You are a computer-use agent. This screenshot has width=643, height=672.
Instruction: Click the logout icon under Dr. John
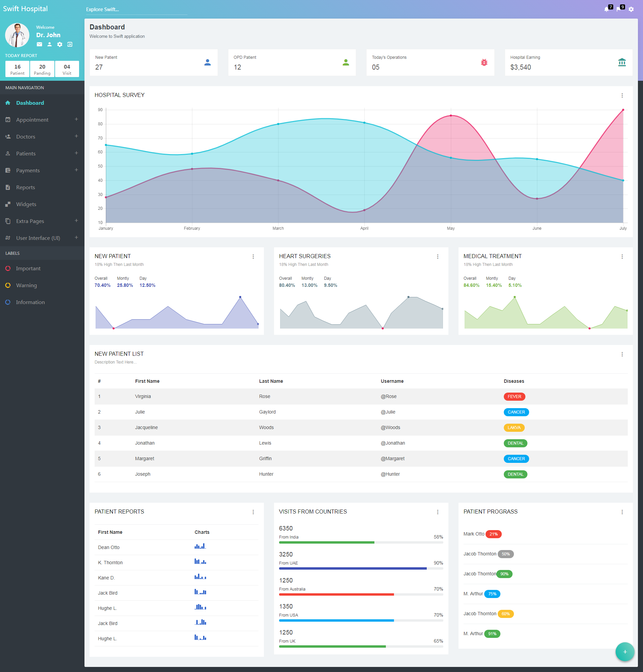click(70, 44)
